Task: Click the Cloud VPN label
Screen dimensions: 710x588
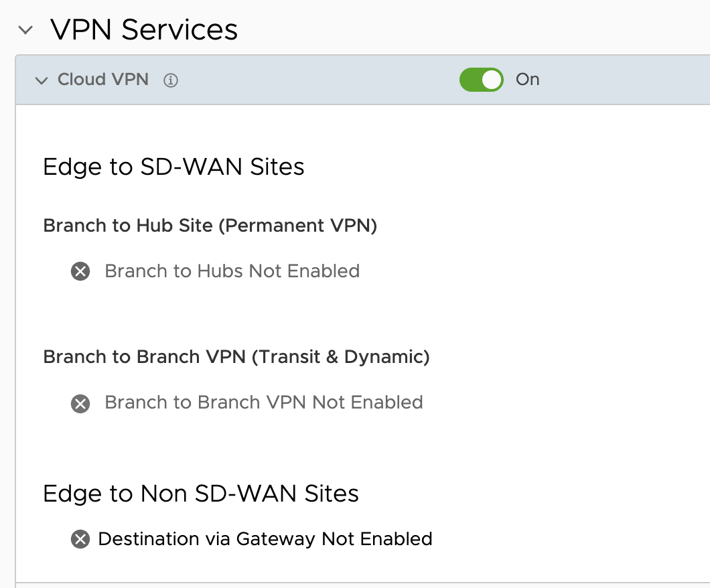Action: [102, 79]
